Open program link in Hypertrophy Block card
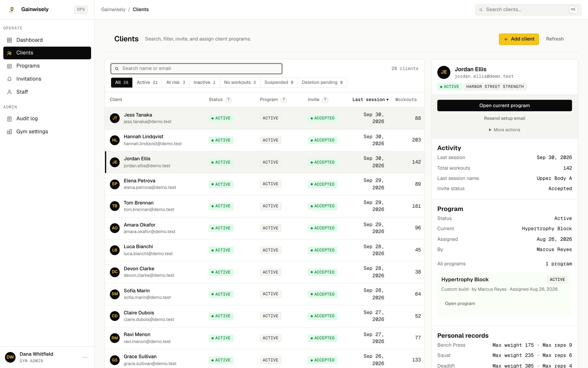This screenshot has width=588, height=368. coord(460,304)
